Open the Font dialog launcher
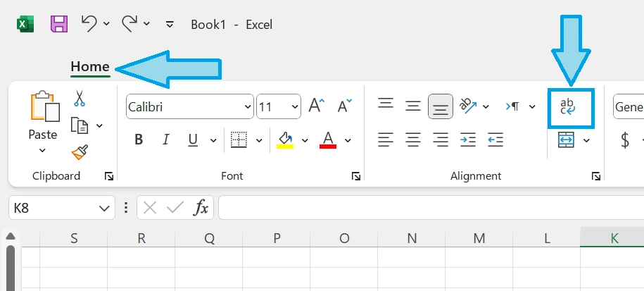The height and width of the screenshot is (291, 644). click(356, 176)
